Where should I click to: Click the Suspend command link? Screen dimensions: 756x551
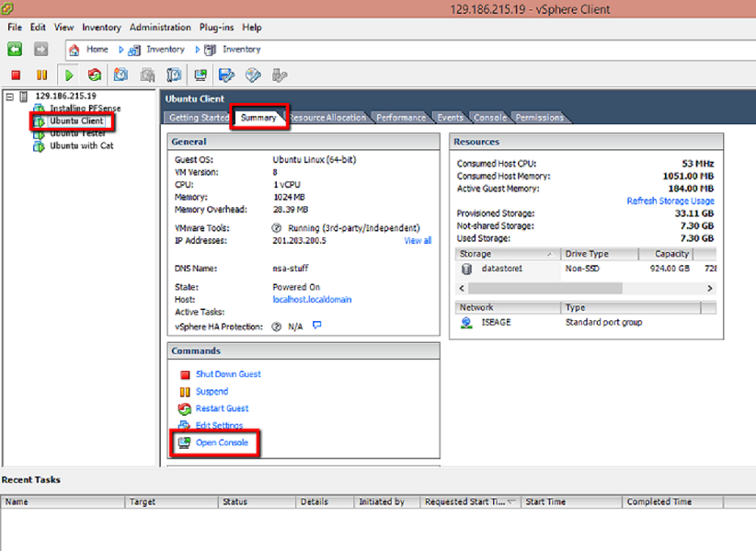click(x=212, y=392)
